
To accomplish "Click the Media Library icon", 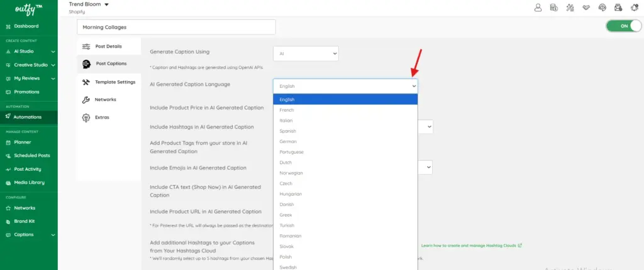I will coord(8,183).
